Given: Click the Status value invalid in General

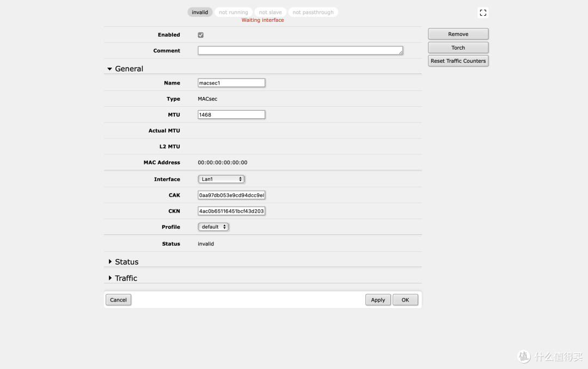Looking at the screenshot, I should (x=206, y=244).
